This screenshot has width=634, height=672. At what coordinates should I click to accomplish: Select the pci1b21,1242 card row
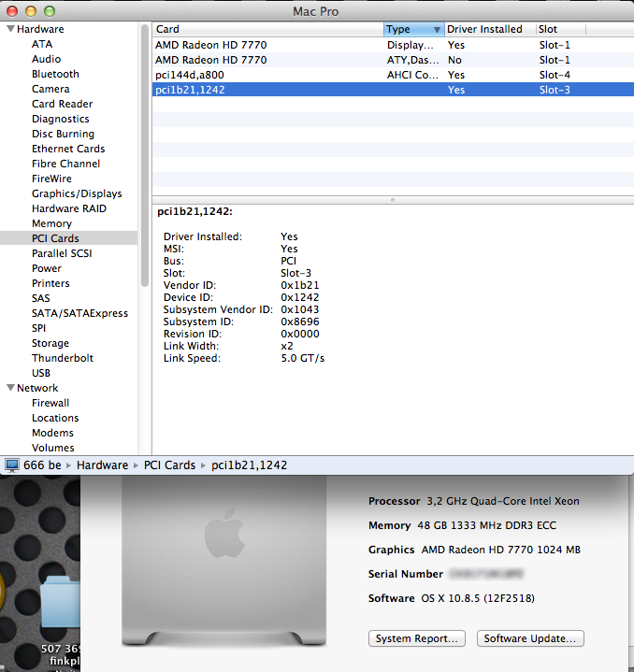point(393,90)
